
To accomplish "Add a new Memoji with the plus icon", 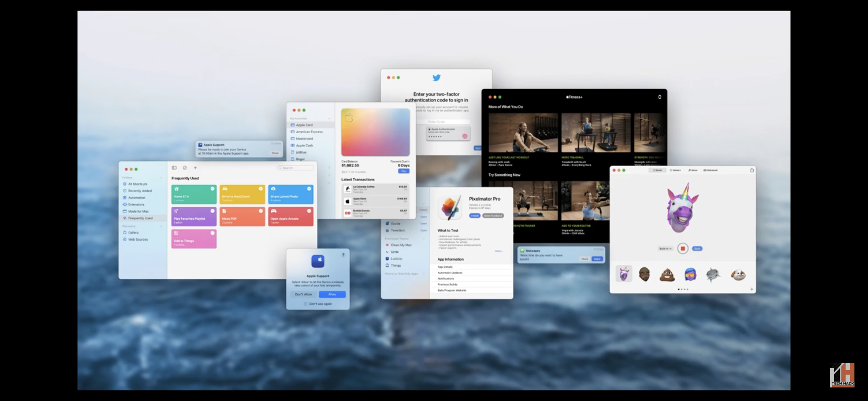I will pos(752,289).
